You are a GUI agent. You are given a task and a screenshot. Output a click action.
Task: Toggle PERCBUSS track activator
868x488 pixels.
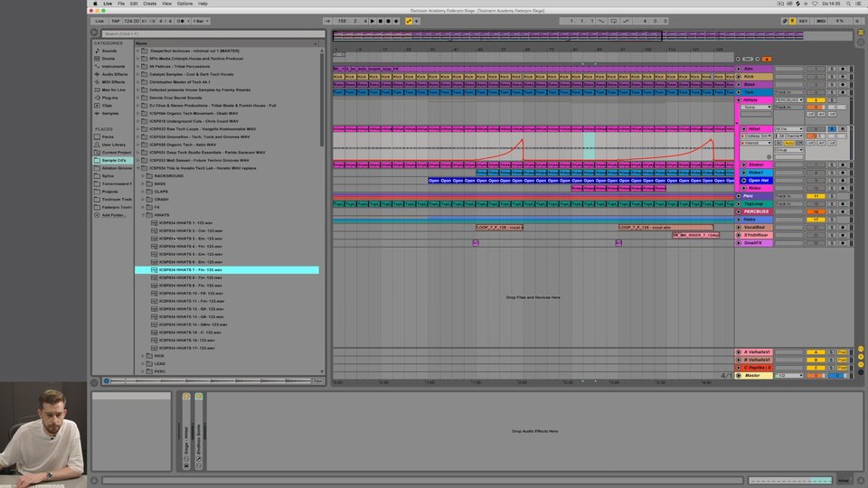click(x=816, y=211)
